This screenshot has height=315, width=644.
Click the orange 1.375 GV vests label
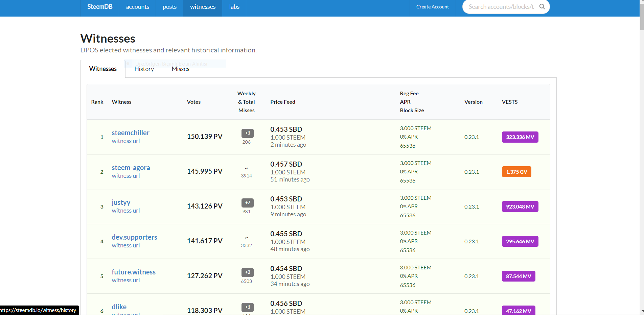516,172
